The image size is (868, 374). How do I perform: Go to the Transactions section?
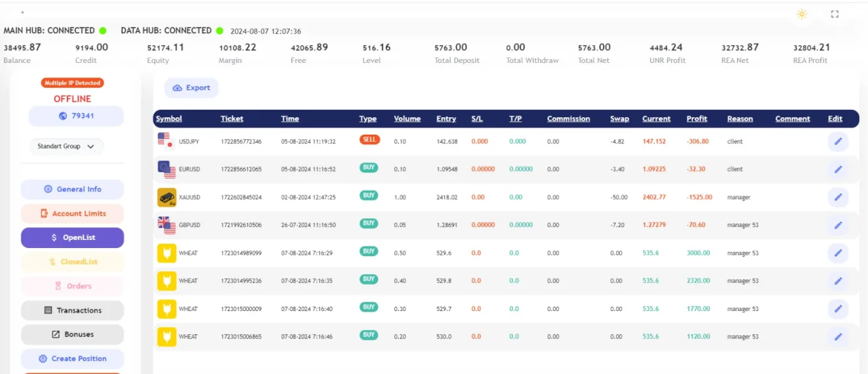[x=72, y=310]
